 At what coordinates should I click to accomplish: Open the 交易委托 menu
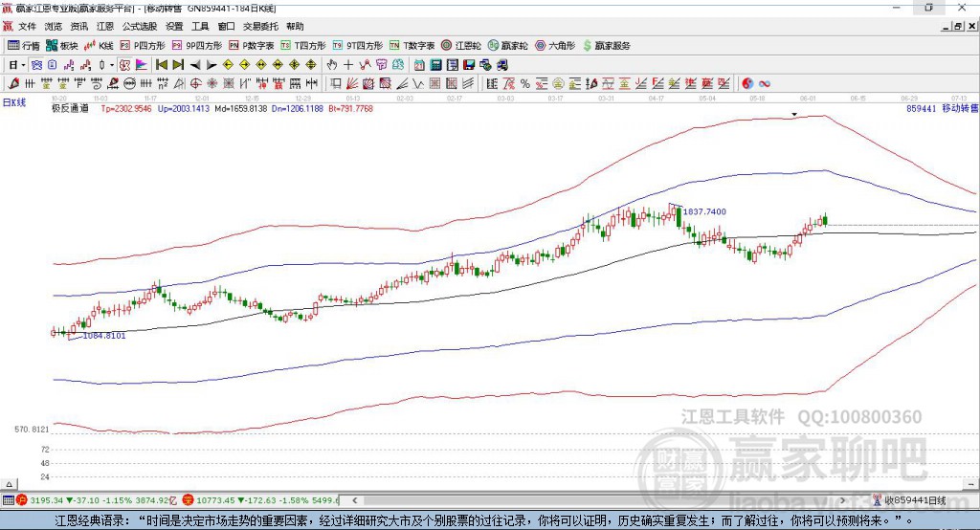[260, 26]
